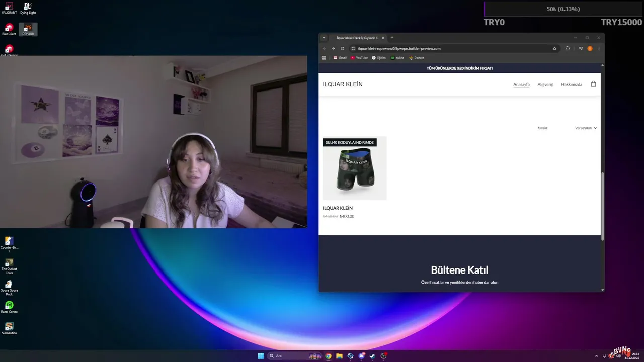
Task: Open the Chrome profile avatar
Action: 590,49
